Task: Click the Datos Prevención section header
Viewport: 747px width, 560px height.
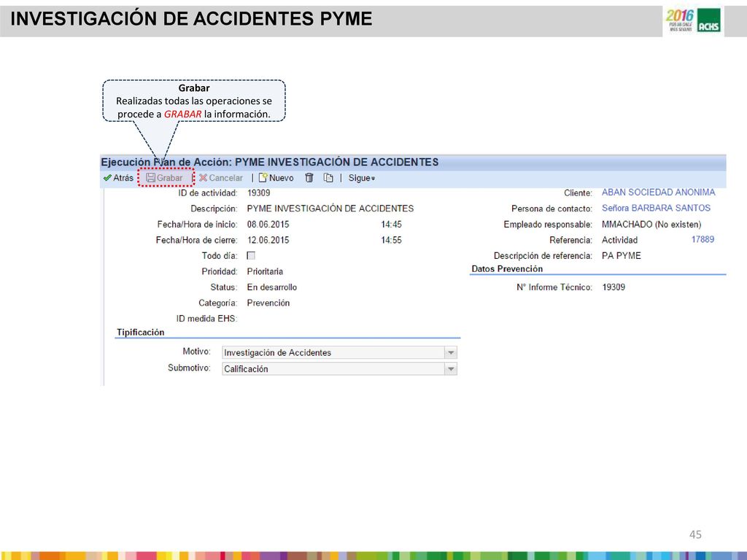Action: pyautogui.click(x=507, y=269)
